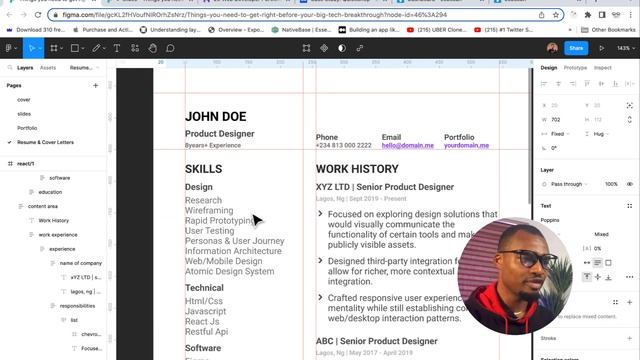Select the Comment tool
This screenshot has height=360, width=640.
[x=170, y=48]
